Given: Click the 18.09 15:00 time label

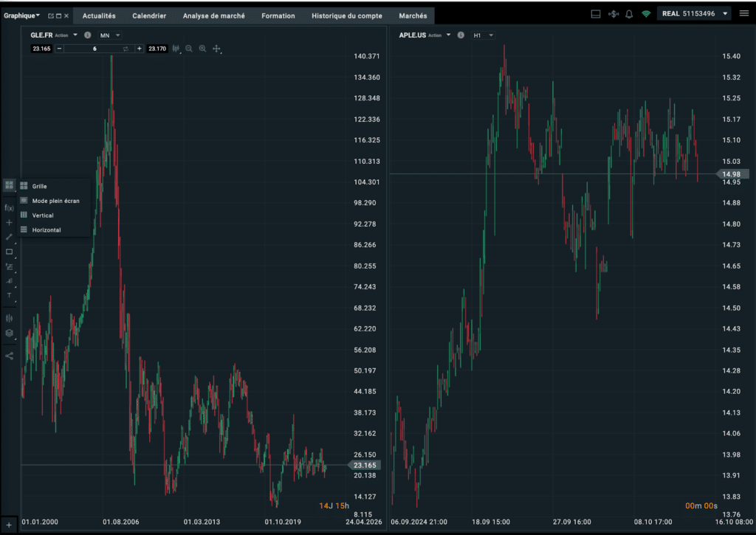Looking at the screenshot, I should (491, 522).
